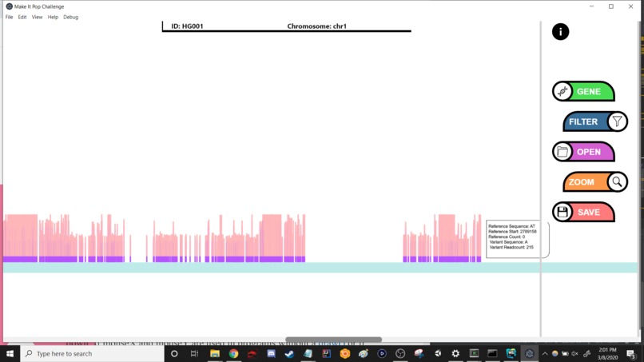
Task: Activate the ZOOM button
Action: click(x=595, y=182)
